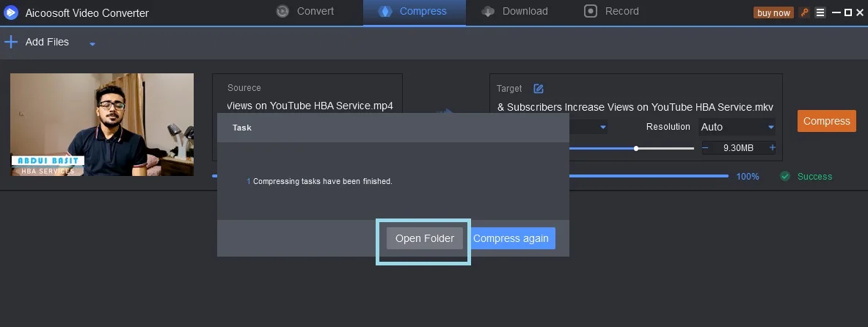Click the video thumbnail preview
This screenshot has width=868, height=327.
point(102,125)
